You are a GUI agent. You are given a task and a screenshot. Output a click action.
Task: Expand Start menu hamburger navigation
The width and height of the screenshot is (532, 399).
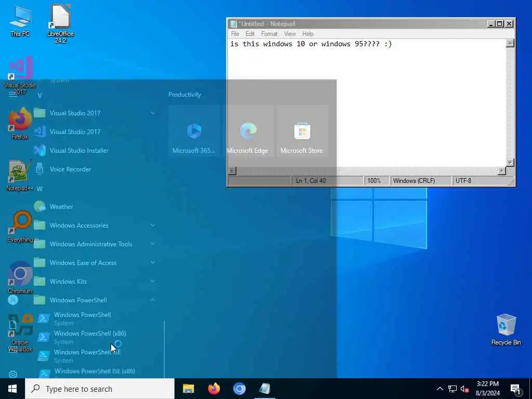(12, 94)
